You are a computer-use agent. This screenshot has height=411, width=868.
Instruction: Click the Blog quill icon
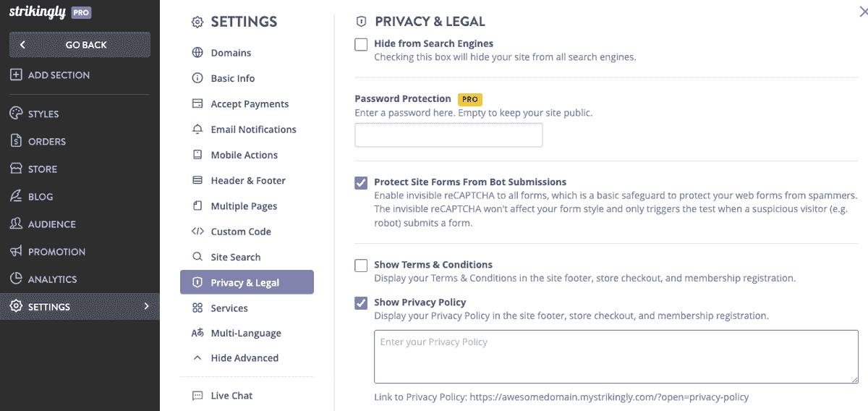(16, 196)
